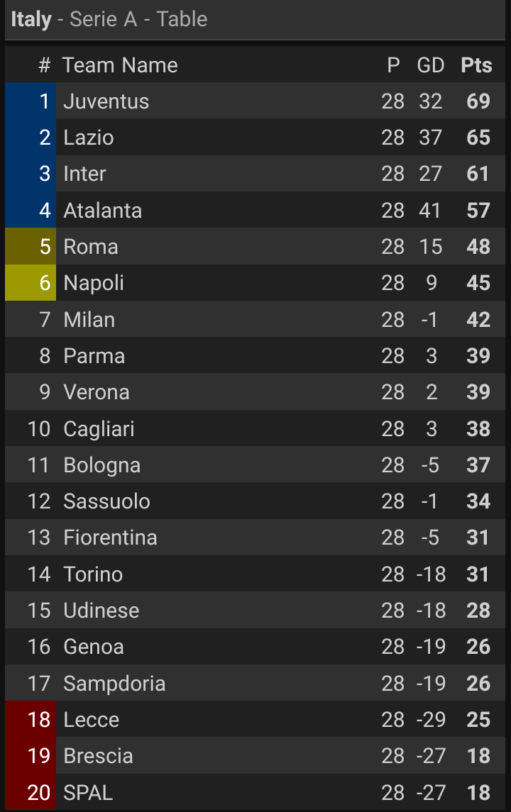Image resolution: width=511 pixels, height=812 pixels.
Task: Click on Napoli team name
Action: tap(94, 283)
